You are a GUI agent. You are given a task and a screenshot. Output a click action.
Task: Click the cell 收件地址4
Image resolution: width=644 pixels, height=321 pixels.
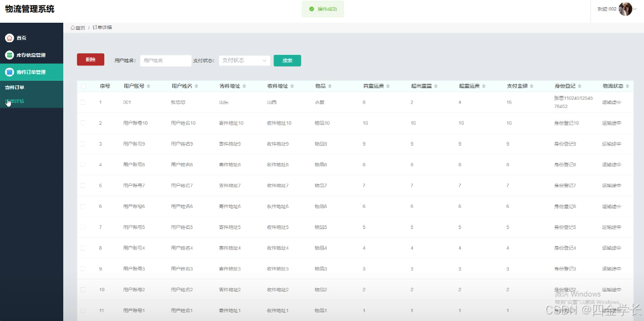(x=278, y=248)
